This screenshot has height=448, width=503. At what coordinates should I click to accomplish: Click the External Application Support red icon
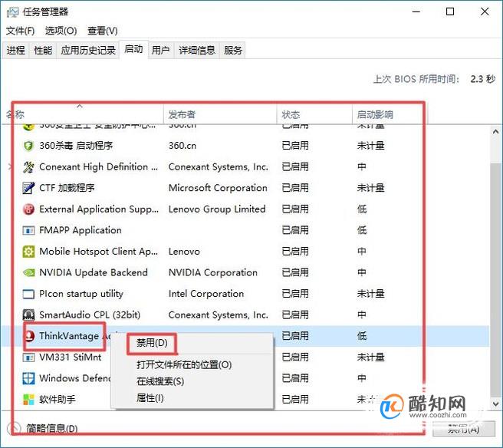point(28,209)
